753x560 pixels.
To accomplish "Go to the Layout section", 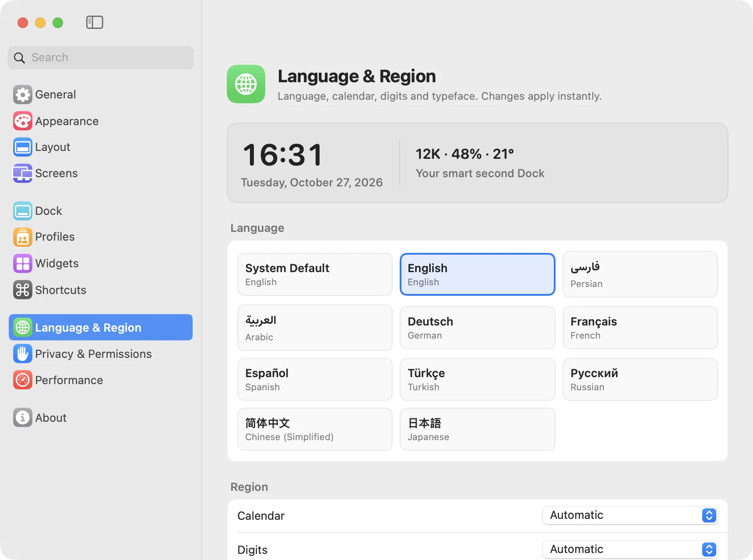I will [101, 147].
